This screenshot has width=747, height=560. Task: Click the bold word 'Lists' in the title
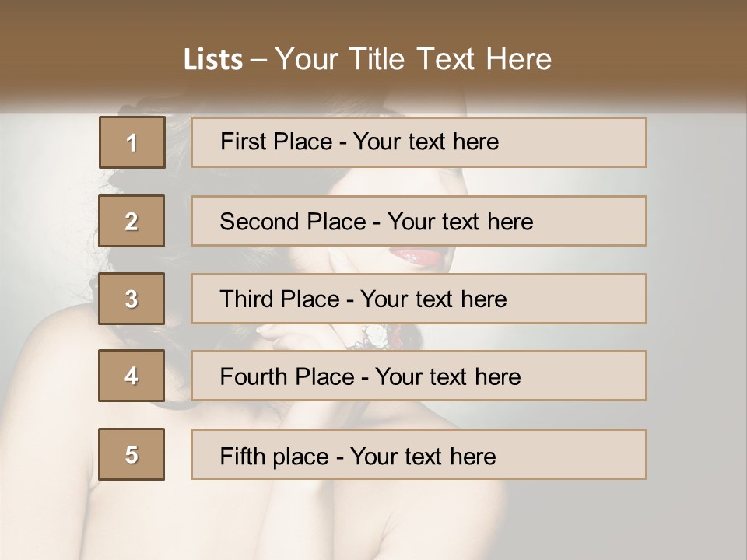213,60
